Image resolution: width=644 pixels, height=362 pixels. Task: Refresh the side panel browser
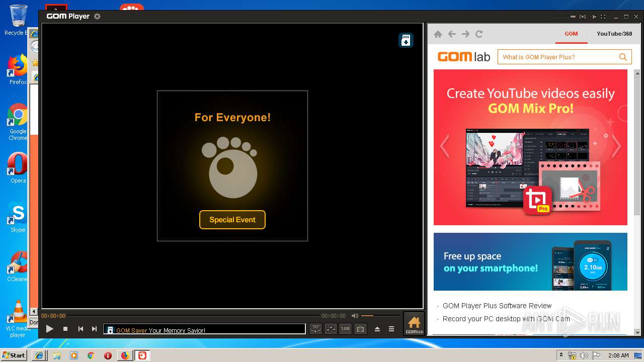(479, 34)
